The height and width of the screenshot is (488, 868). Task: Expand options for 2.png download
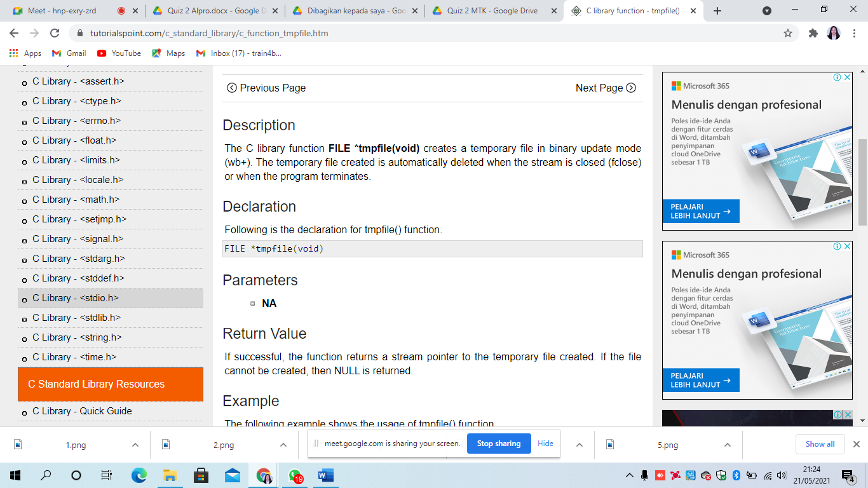pos(283,445)
